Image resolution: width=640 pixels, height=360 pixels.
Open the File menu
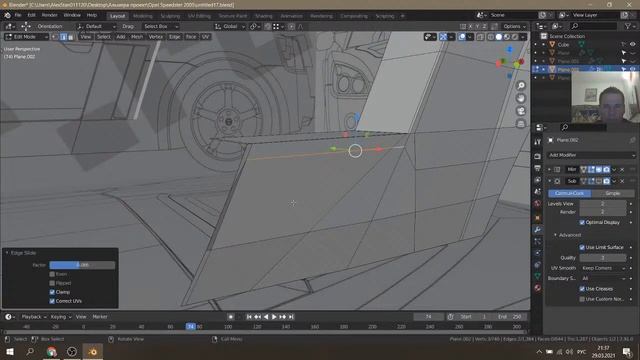click(x=18, y=15)
